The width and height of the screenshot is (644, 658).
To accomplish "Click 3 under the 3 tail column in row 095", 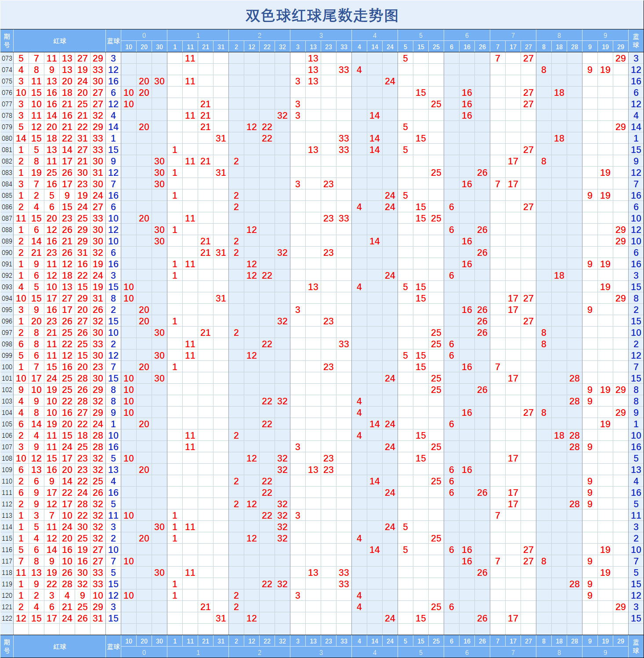I will pyautogui.click(x=298, y=310).
